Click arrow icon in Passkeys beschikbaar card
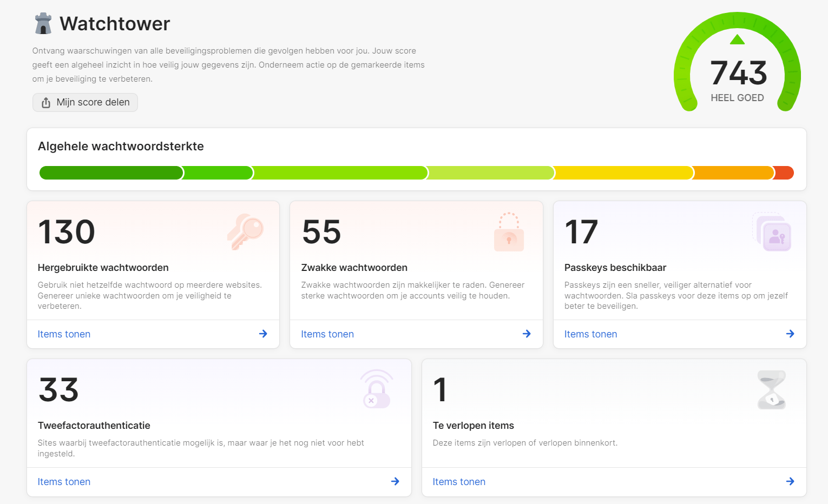Image resolution: width=828 pixels, height=504 pixels. click(x=790, y=334)
